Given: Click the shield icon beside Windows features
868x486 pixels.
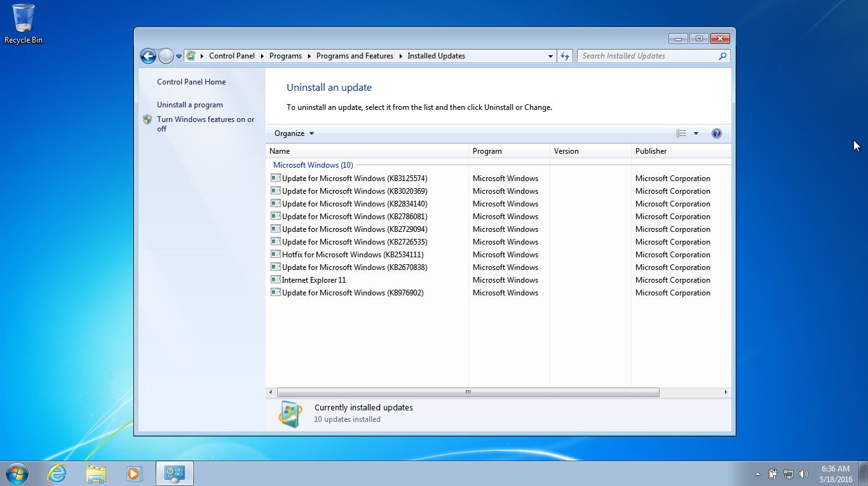Looking at the screenshot, I should [147, 119].
